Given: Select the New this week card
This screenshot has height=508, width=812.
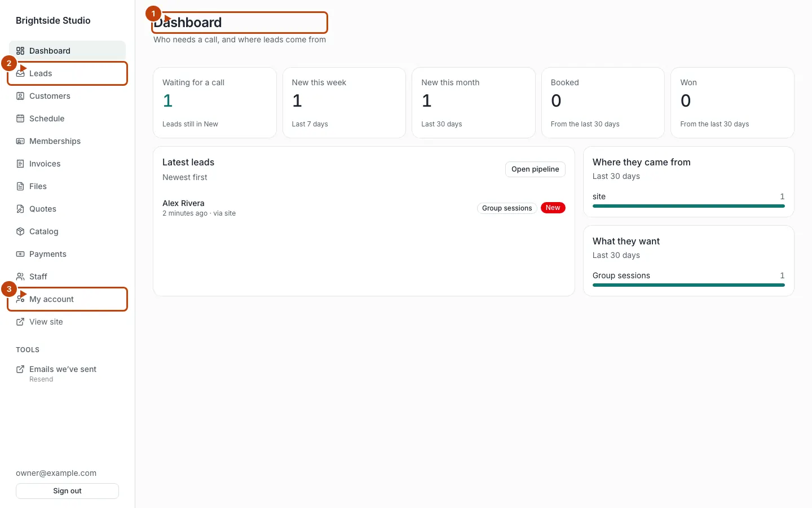Looking at the screenshot, I should [344, 103].
